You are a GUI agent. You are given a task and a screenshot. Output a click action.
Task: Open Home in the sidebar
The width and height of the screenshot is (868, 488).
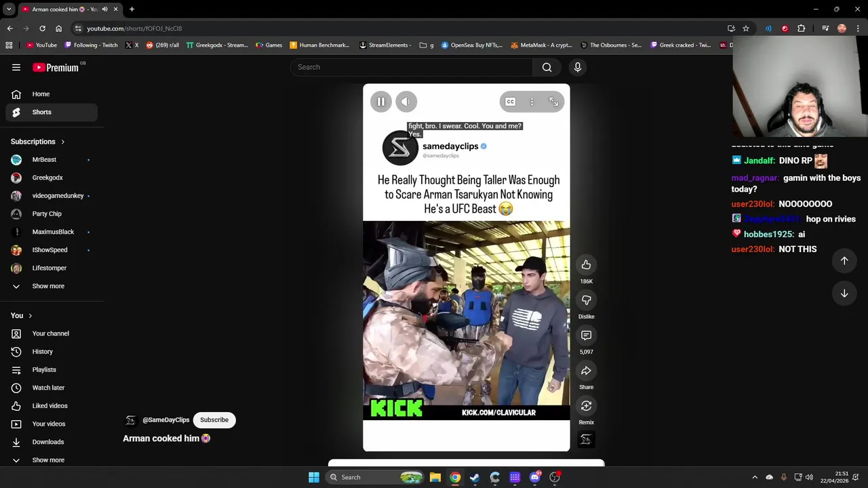[x=52, y=94]
